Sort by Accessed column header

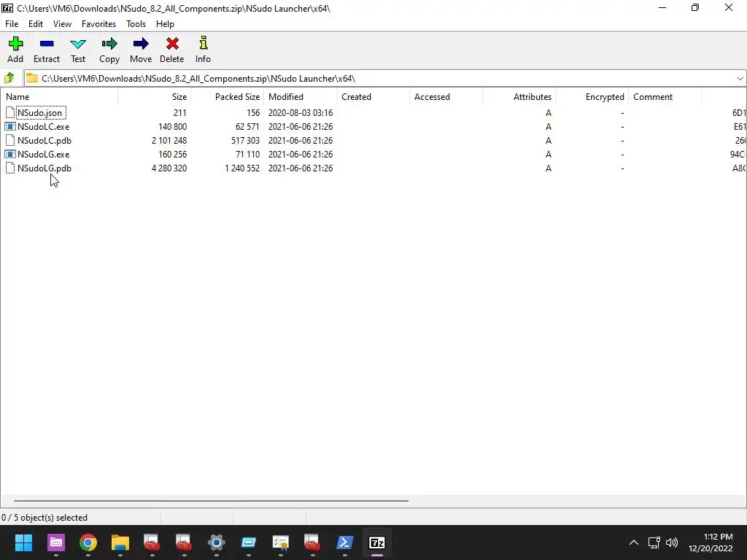click(x=446, y=97)
